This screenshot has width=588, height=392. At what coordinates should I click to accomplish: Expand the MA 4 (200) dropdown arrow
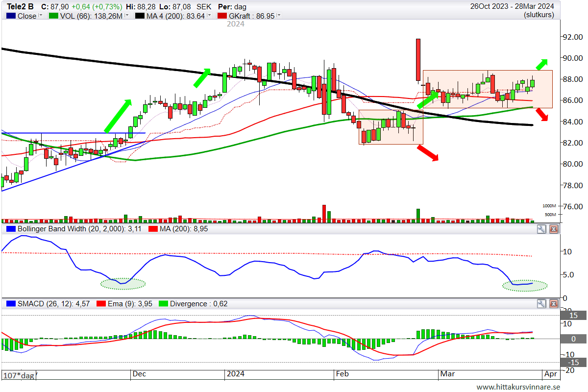209,16
